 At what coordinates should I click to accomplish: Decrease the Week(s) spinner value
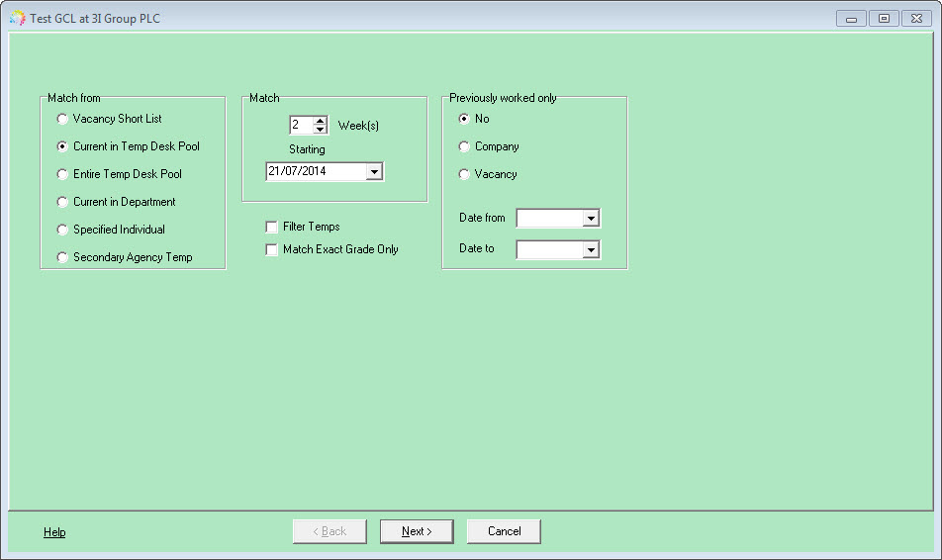[321, 130]
